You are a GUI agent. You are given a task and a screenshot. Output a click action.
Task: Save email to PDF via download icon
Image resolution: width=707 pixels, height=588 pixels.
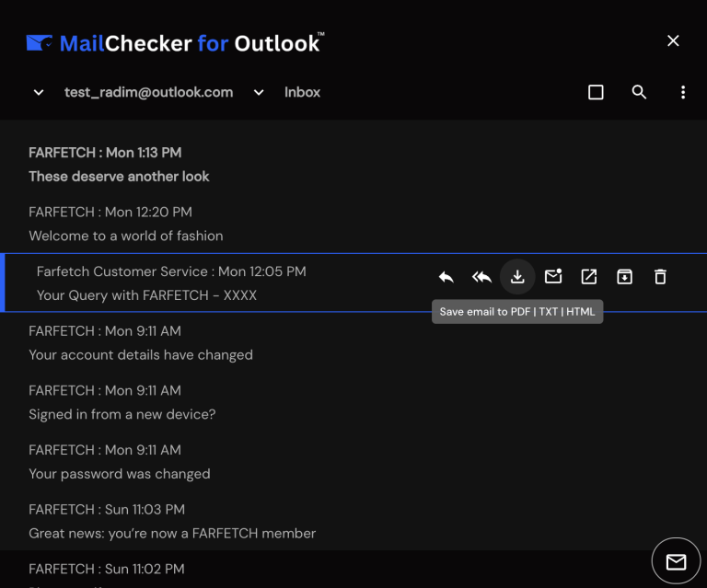point(517,277)
